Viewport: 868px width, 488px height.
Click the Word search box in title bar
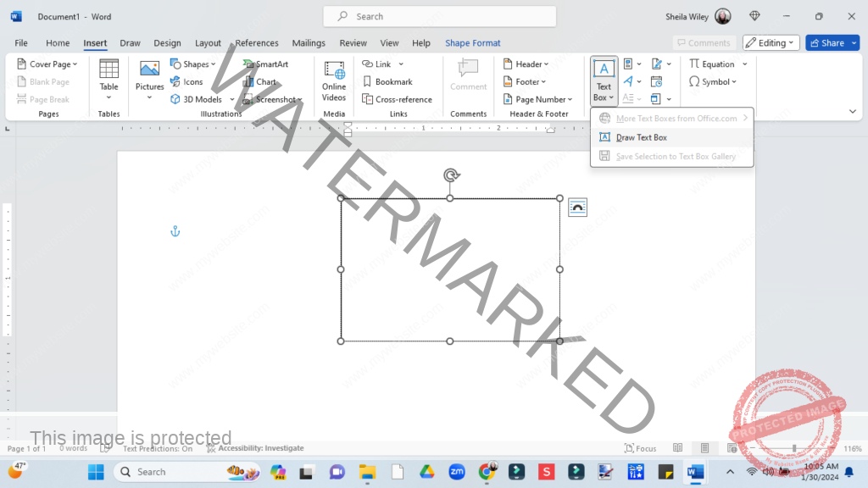pyautogui.click(x=440, y=17)
